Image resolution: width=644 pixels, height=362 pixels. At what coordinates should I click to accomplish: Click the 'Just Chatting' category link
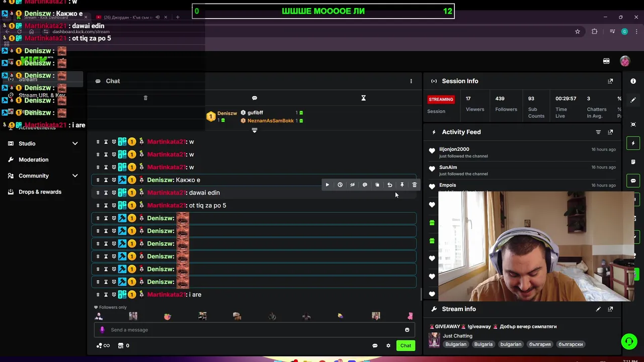[457, 336]
